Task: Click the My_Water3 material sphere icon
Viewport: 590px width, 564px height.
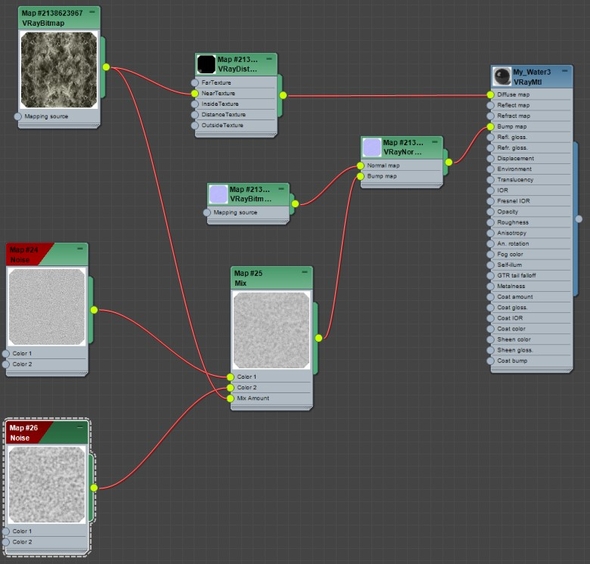Action: 502,77
